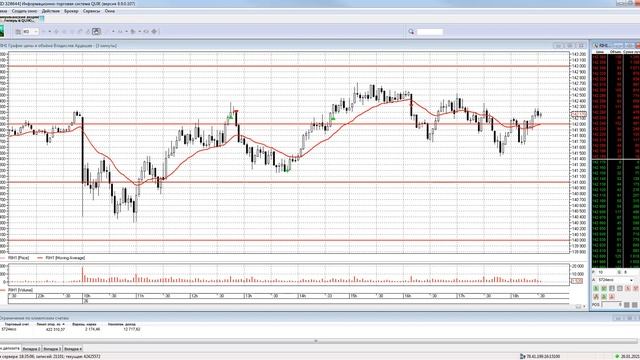Click the magnifier search icon in toolbar
The width and height of the screenshot is (640, 360).
click(x=411, y=31)
